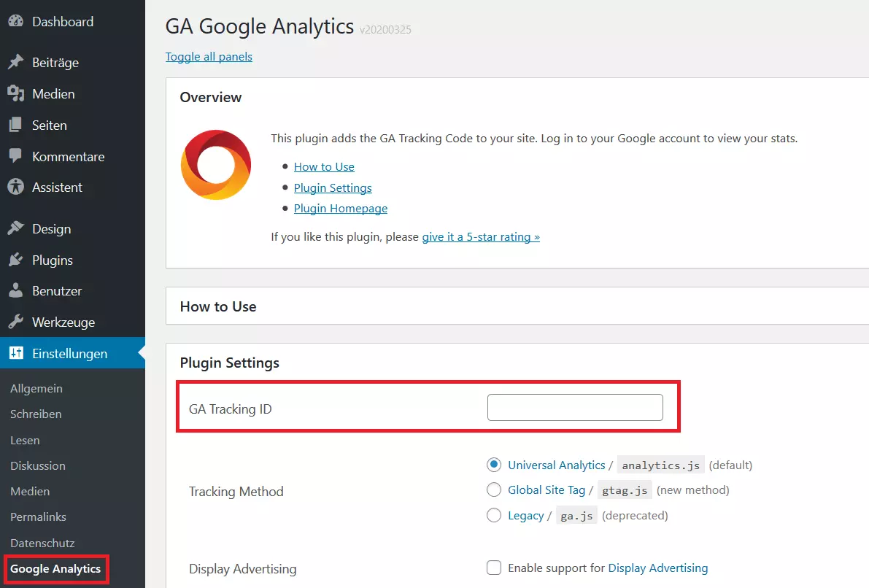Expand the How to Use panel
This screenshot has height=588, width=869.
point(517,306)
